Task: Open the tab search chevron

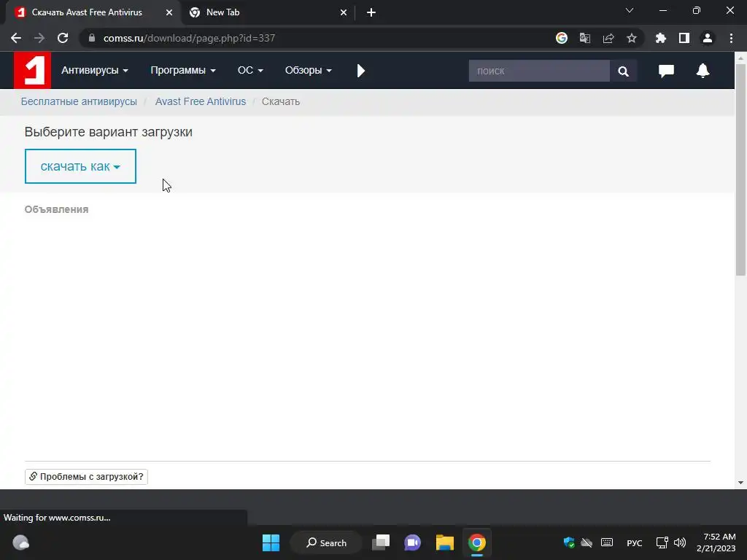Action: point(630,10)
